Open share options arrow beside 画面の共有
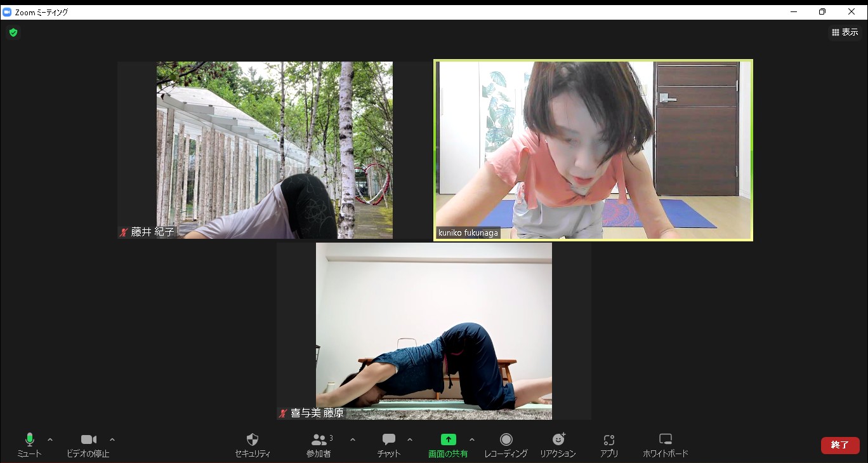 pos(471,440)
